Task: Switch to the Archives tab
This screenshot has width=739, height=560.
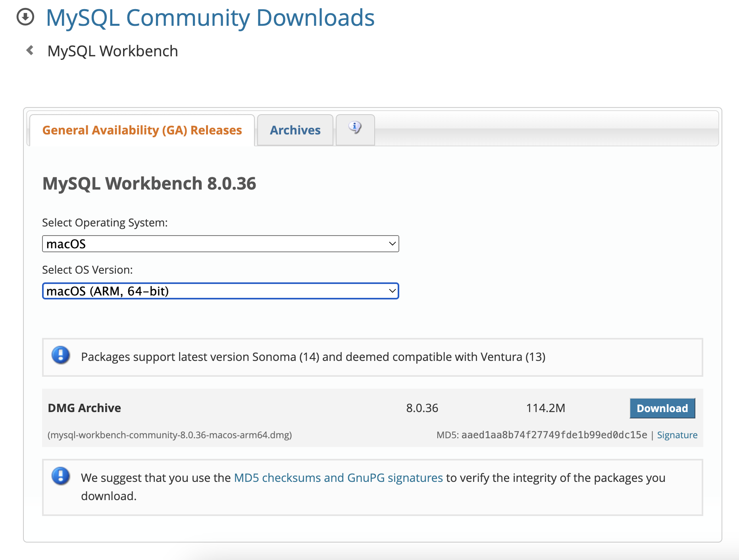Action: click(295, 130)
